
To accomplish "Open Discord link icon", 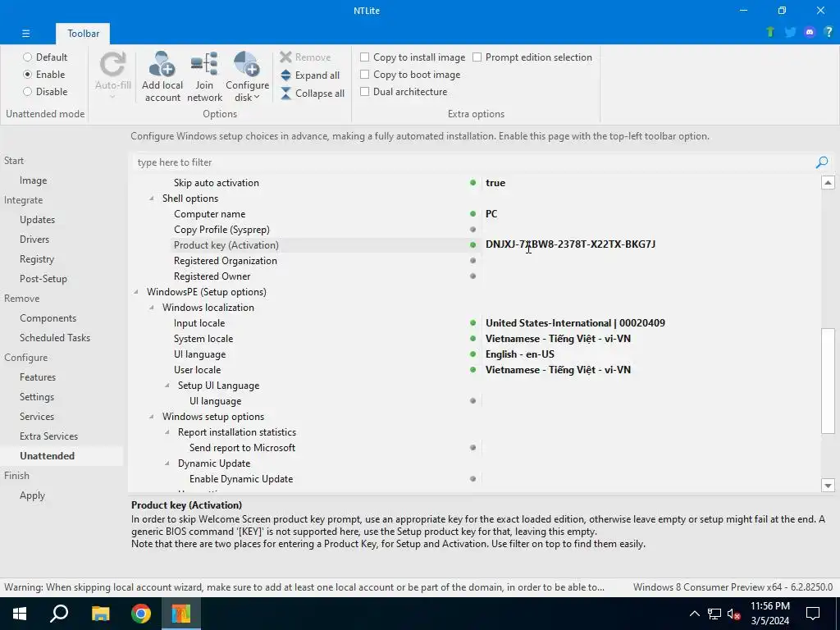I will (810, 32).
